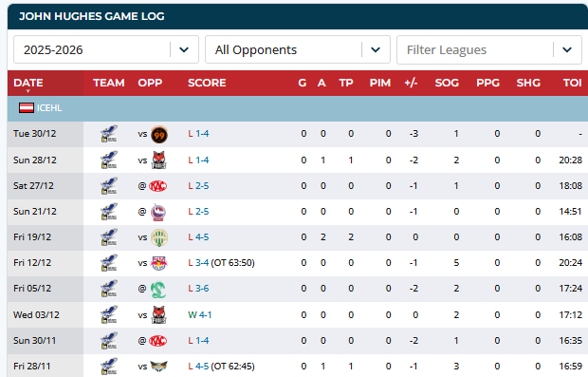The height and width of the screenshot is (377, 588).
Task: Click the opponent logo for Tue 30/12
Action: coord(159,135)
